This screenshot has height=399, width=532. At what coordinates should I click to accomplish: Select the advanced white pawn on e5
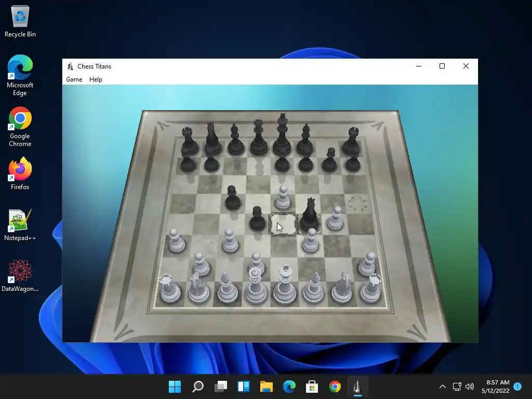(283, 197)
